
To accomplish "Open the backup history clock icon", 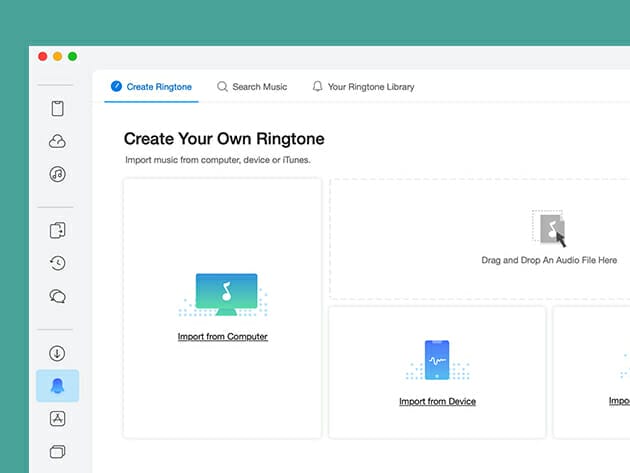I will tap(57, 263).
